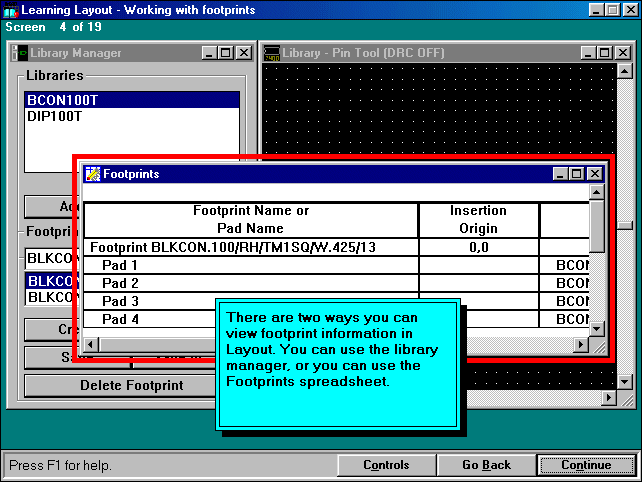Minimize the Footprints window
The image size is (642, 482).
point(561,174)
